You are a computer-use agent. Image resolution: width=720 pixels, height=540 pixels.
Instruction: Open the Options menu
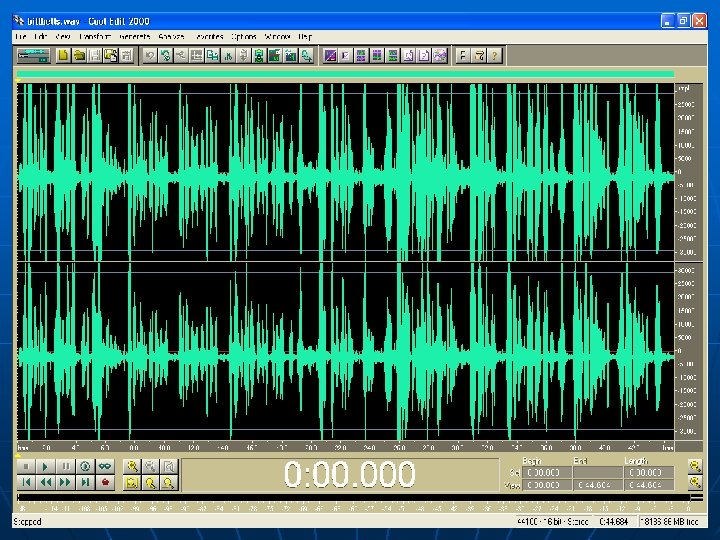coord(244,37)
